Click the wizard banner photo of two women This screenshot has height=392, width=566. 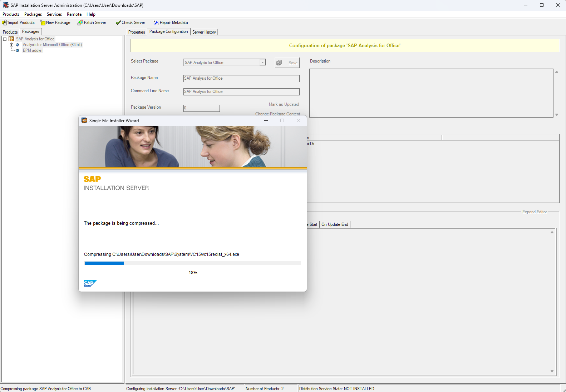(192, 147)
